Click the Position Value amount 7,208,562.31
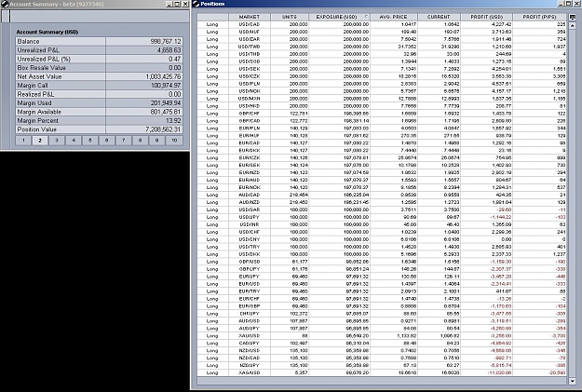Screen dimensions: 582x392 click(163, 129)
